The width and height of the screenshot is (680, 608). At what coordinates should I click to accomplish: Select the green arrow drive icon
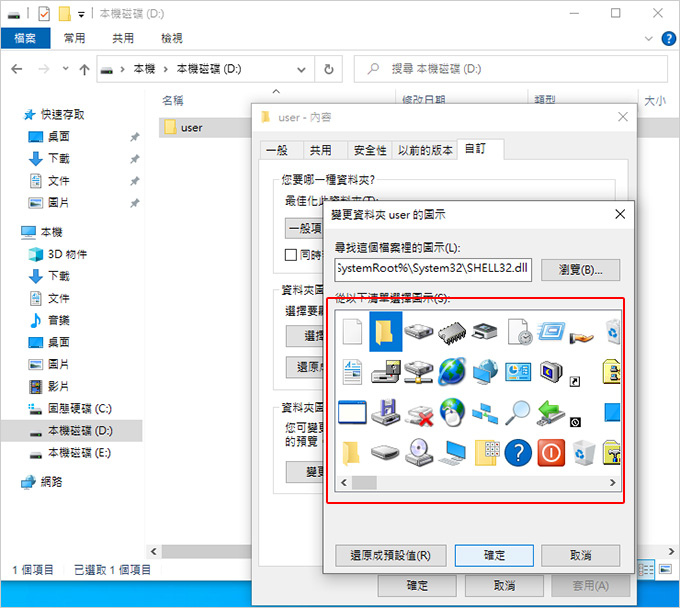(551, 413)
